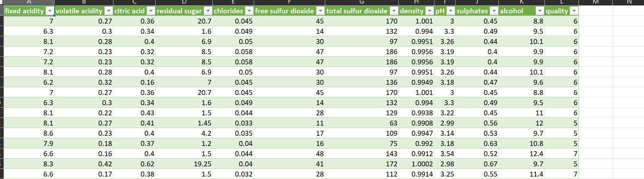Select volatile acidity cell 0.18
The width and height of the screenshot is (644, 179).
[84, 143]
